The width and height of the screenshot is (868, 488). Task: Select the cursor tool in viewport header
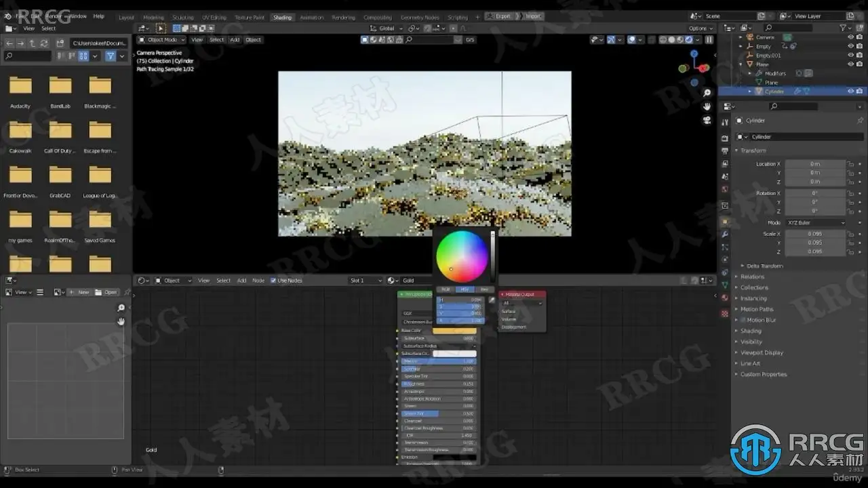click(x=161, y=28)
